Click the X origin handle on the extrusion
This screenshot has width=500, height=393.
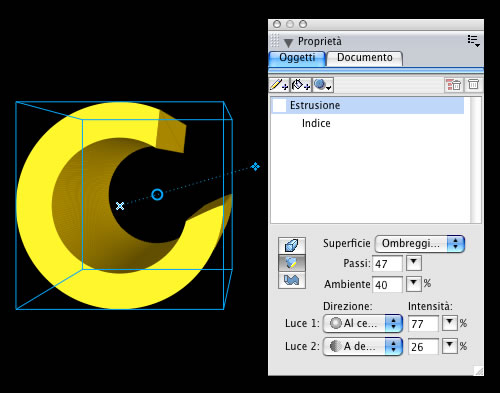(120, 206)
